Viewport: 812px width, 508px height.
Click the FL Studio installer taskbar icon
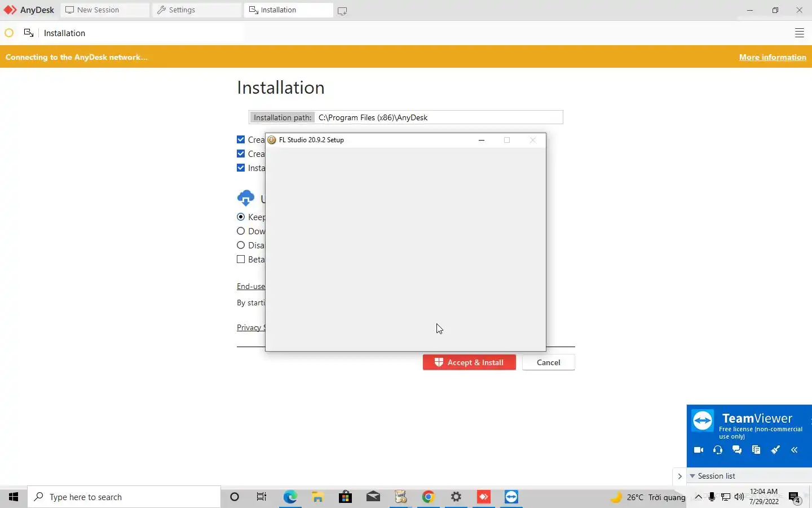click(x=401, y=497)
